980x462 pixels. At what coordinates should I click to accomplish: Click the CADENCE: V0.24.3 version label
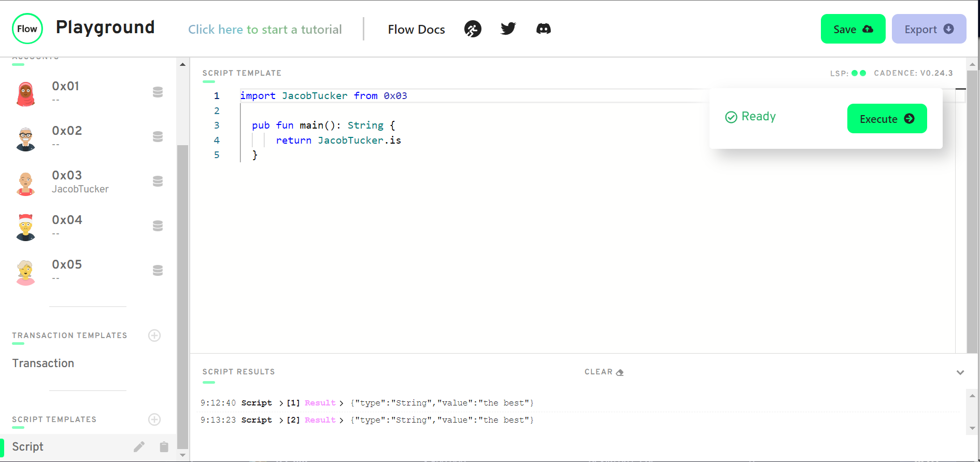tap(913, 73)
